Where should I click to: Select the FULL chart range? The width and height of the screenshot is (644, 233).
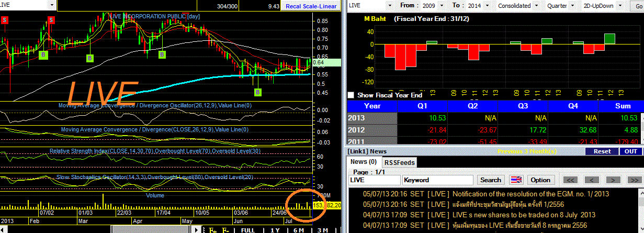tap(247, 230)
